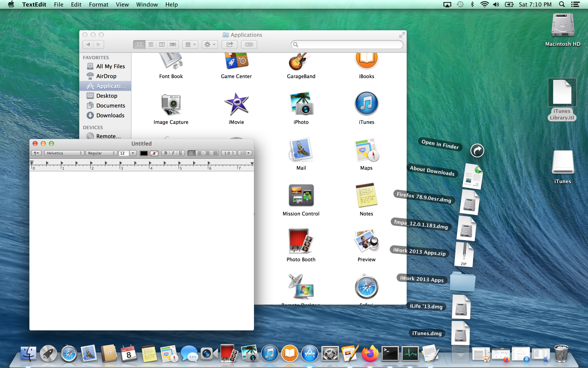Toggle bold formatting in TextEdit
Viewport: 588px width, 368px height.
(x=166, y=153)
